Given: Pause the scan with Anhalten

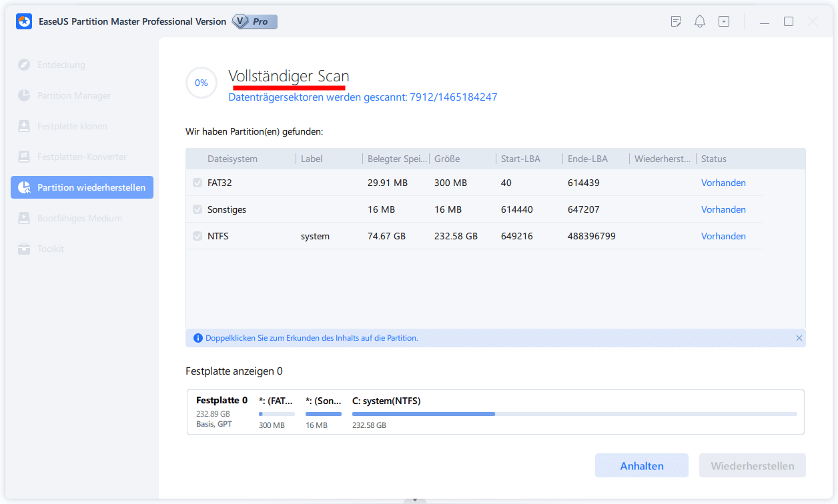Looking at the screenshot, I should tap(642, 465).
